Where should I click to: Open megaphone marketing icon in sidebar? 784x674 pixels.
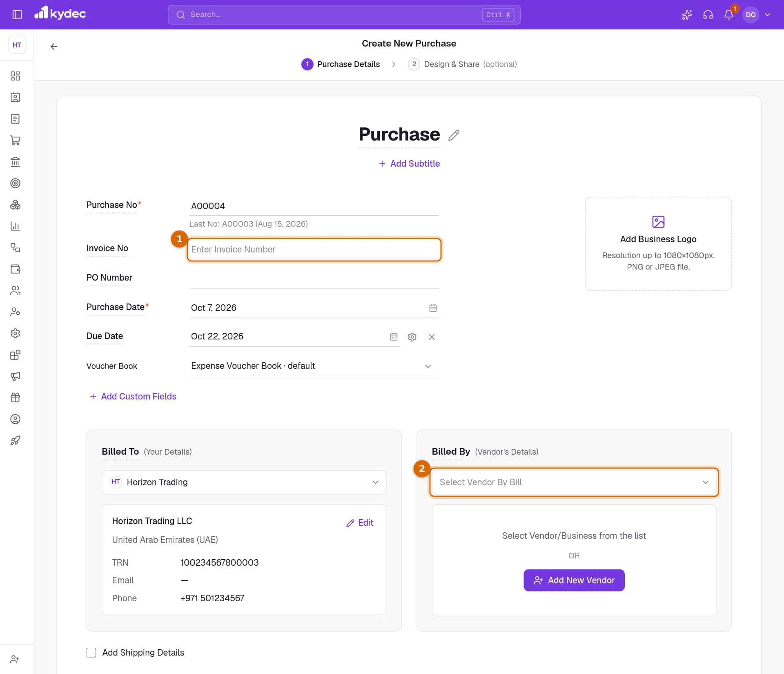(x=15, y=376)
